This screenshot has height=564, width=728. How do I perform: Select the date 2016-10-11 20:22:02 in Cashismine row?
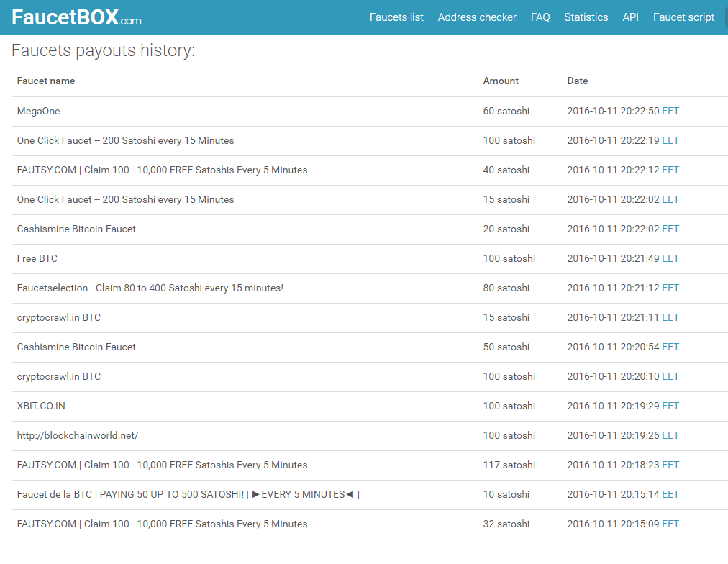point(614,229)
